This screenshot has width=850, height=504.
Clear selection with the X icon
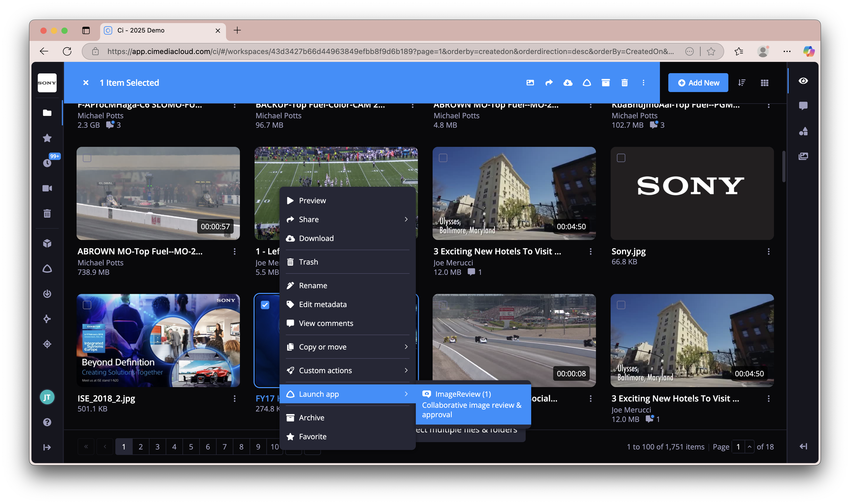tap(86, 83)
